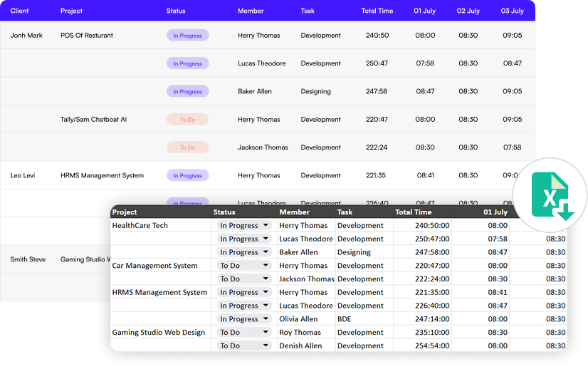Image resolution: width=588 pixels, height=369 pixels.
Task: Click In Progress badge for HRMS Management System top row
Action: [187, 175]
